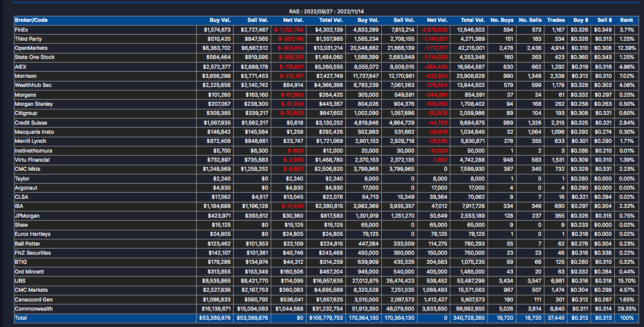644x327 pixels.
Task: Select the Third Party broker name
Action: pos(29,39)
